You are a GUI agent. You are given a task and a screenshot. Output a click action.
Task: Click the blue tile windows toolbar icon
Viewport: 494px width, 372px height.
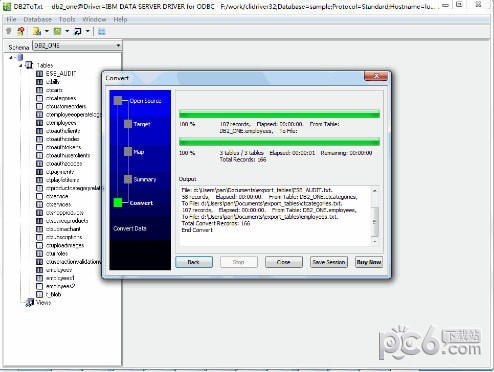(x=102, y=31)
